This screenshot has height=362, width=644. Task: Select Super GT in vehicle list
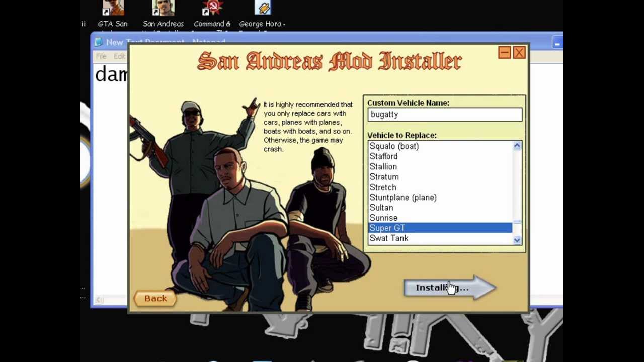[440, 228]
